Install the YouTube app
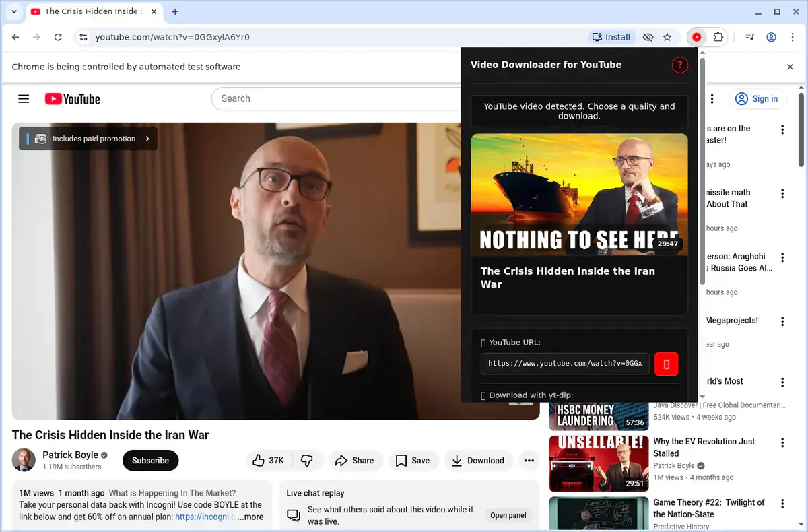The image size is (808, 532). point(611,38)
